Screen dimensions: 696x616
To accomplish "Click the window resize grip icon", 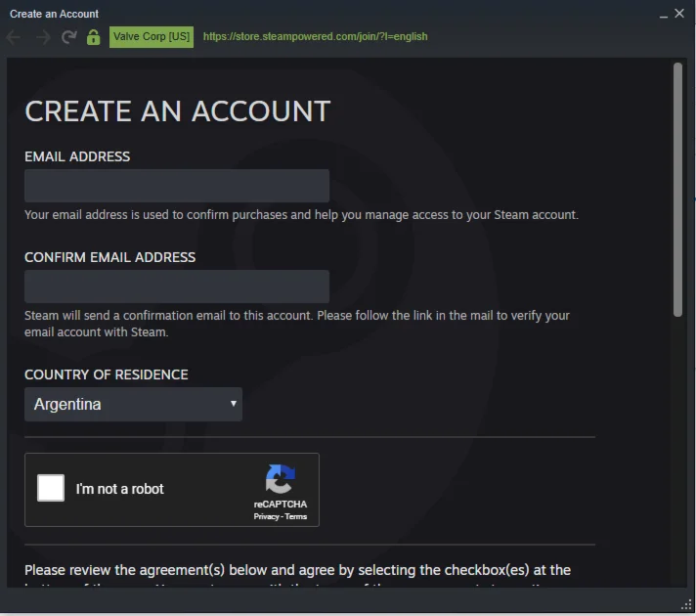I will tap(686, 604).
